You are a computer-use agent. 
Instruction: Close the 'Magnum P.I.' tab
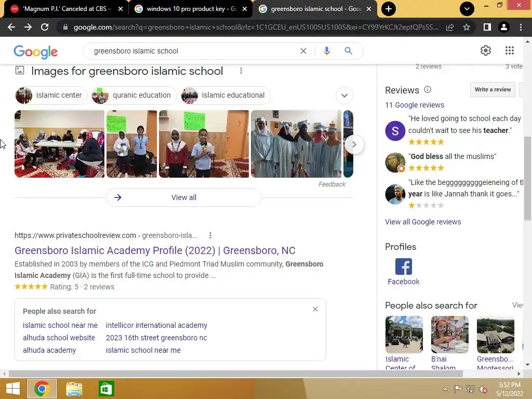(121, 9)
